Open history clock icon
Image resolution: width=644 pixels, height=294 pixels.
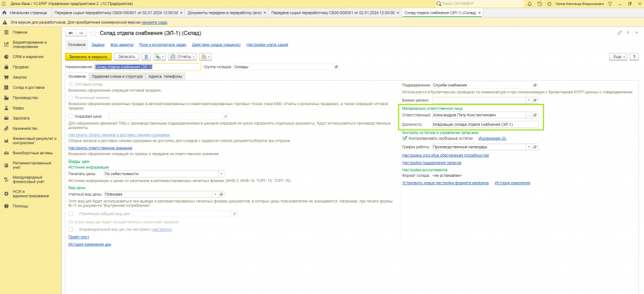[539, 3]
